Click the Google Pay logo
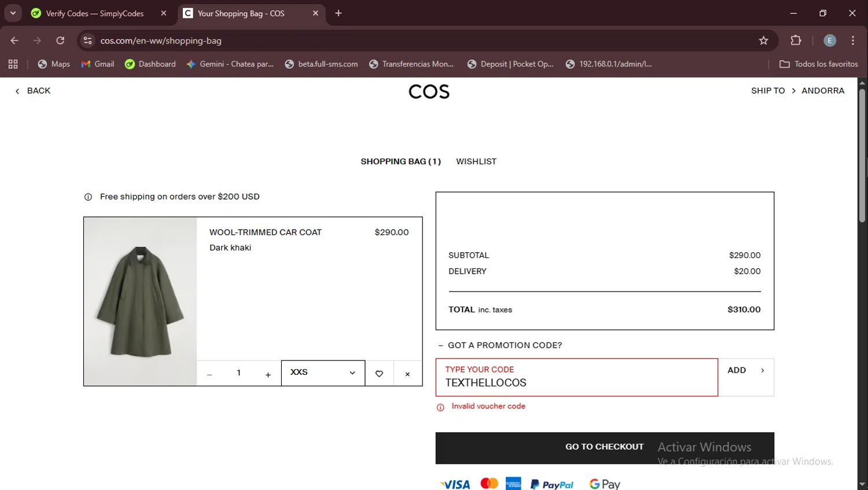Image resolution: width=868 pixels, height=490 pixels. pos(605,484)
